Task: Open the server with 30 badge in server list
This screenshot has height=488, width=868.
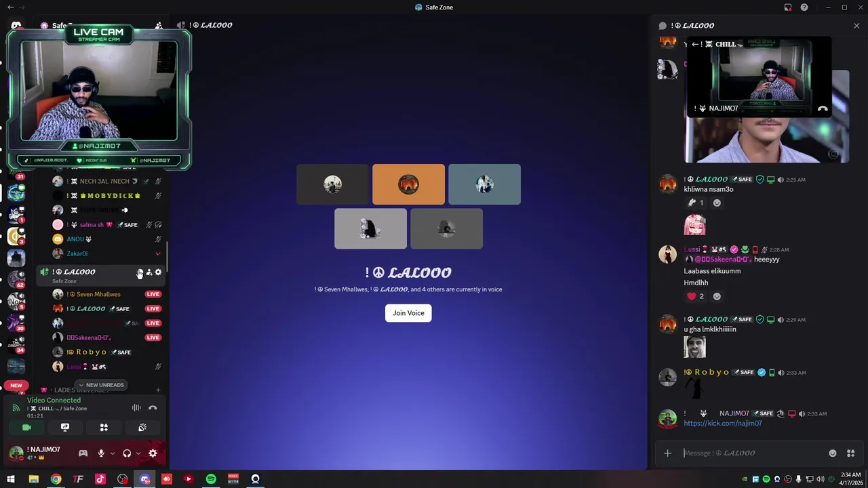Action: 16,323
